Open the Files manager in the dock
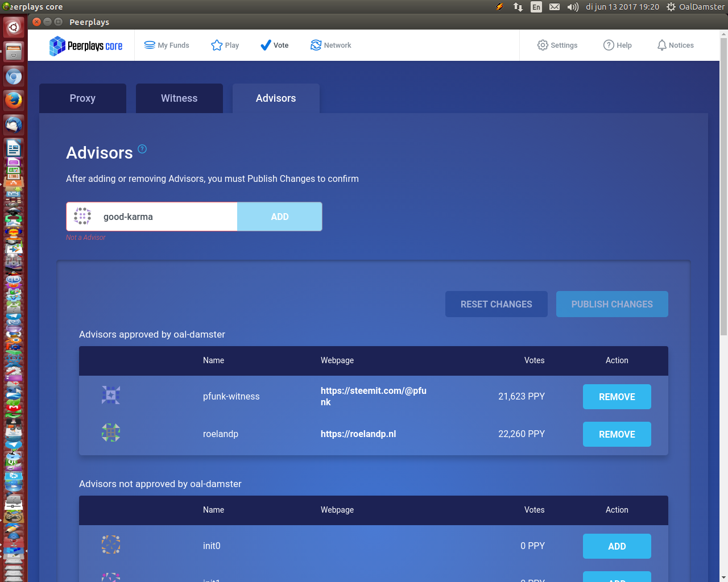Image resolution: width=728 pixels, height=582 pixels. click(x=14, y=52)
